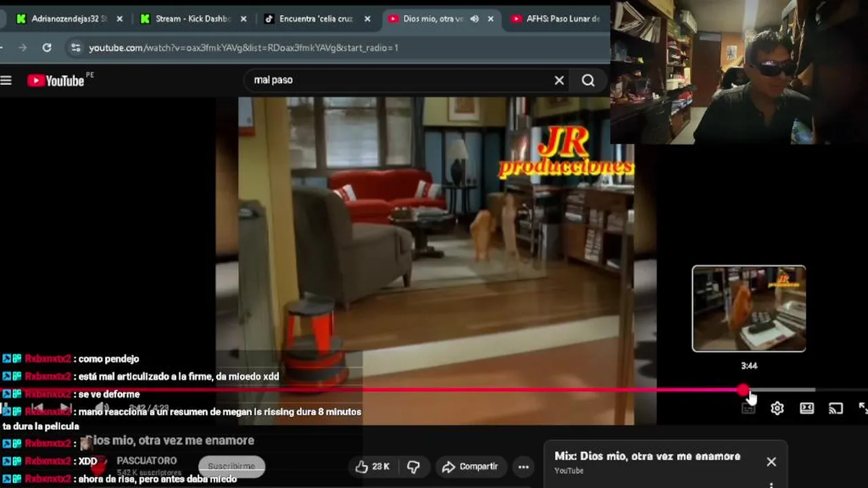Switch the player to theater mode

[806, 408]
